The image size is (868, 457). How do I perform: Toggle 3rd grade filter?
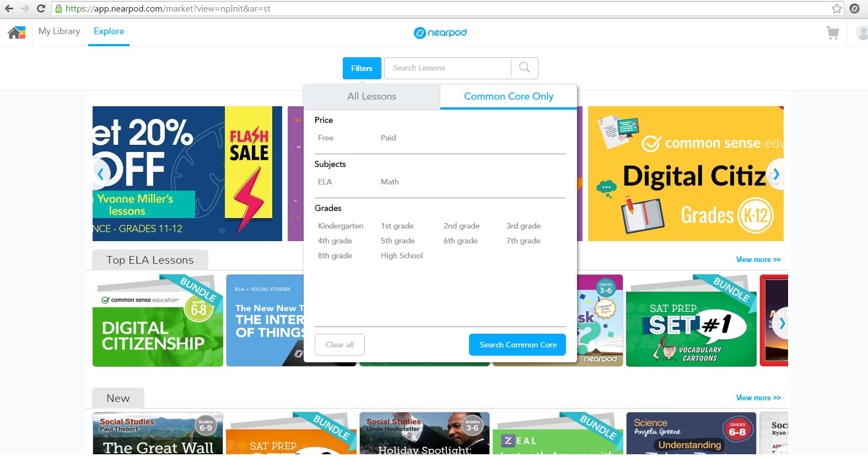click(524, 226)
